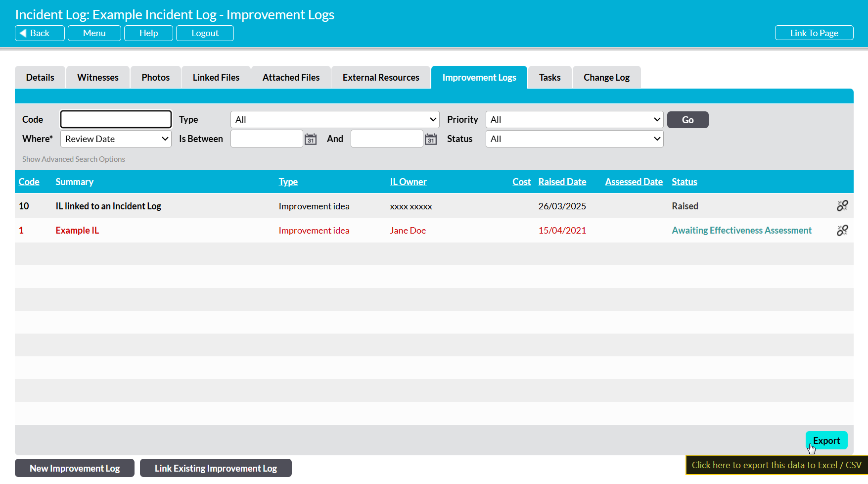The image size is (868, 484).
Task: Open calendar for And end date
Action: [431, 139]
